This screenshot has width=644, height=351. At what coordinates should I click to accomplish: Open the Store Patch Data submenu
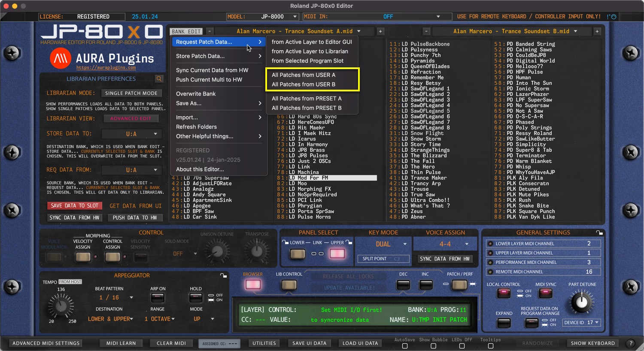pos(218,56)
